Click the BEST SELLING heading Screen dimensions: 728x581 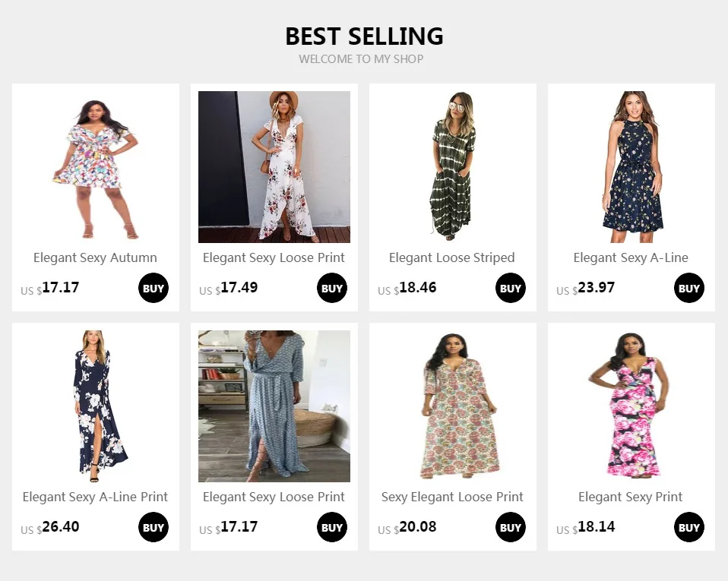364,36
